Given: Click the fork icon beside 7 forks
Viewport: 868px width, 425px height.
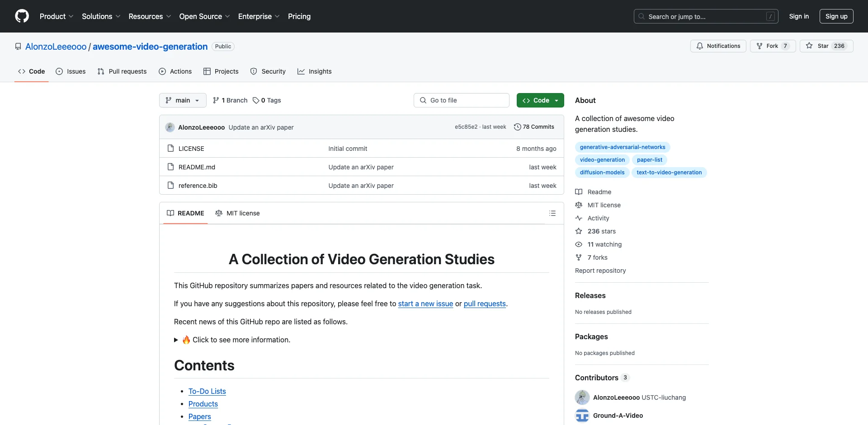Looking at the screenshot, I should pyautogui.click(x=579, y=257).
